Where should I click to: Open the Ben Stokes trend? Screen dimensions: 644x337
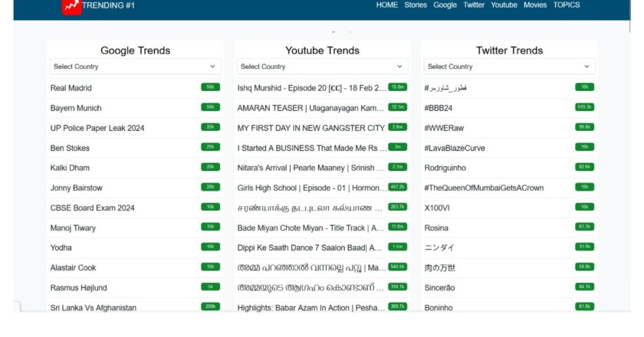(x=70, y=148)
